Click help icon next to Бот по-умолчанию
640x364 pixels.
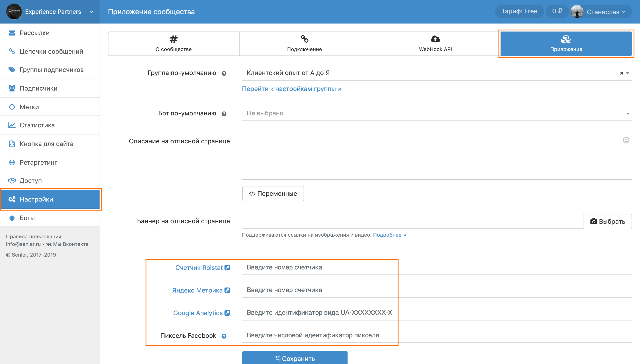(224, 114)
